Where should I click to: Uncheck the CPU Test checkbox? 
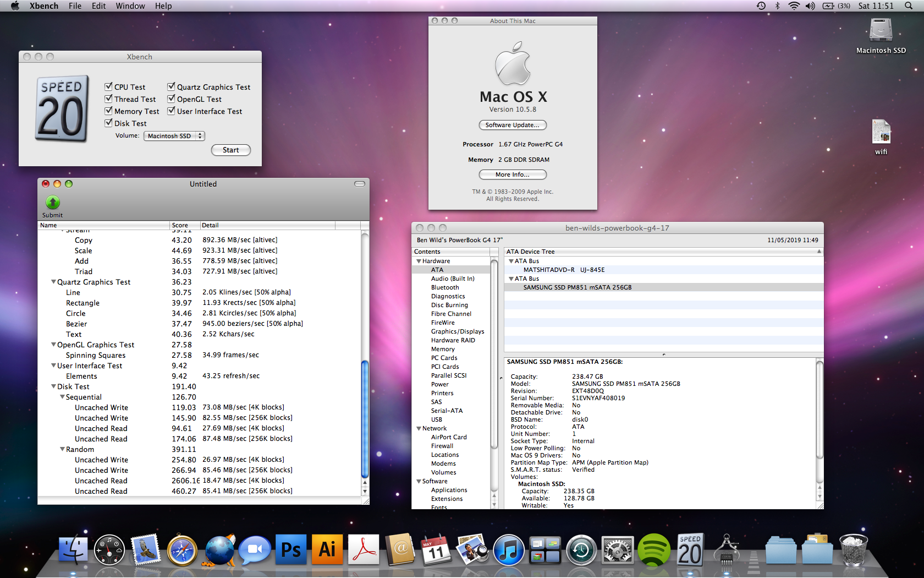pyautogui.click(x=109, y=87)
